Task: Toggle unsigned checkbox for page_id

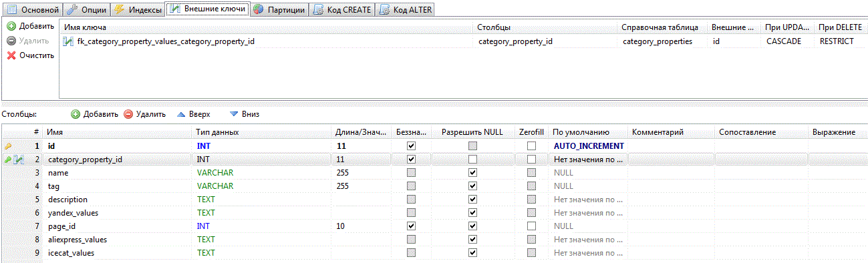Action: (411, 226)
